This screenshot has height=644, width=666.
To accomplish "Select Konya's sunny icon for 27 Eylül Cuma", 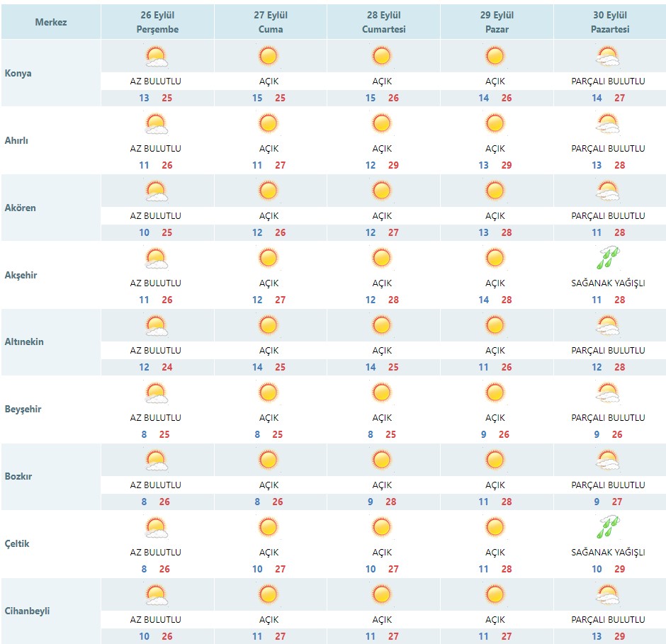I will tap(269, 56).
